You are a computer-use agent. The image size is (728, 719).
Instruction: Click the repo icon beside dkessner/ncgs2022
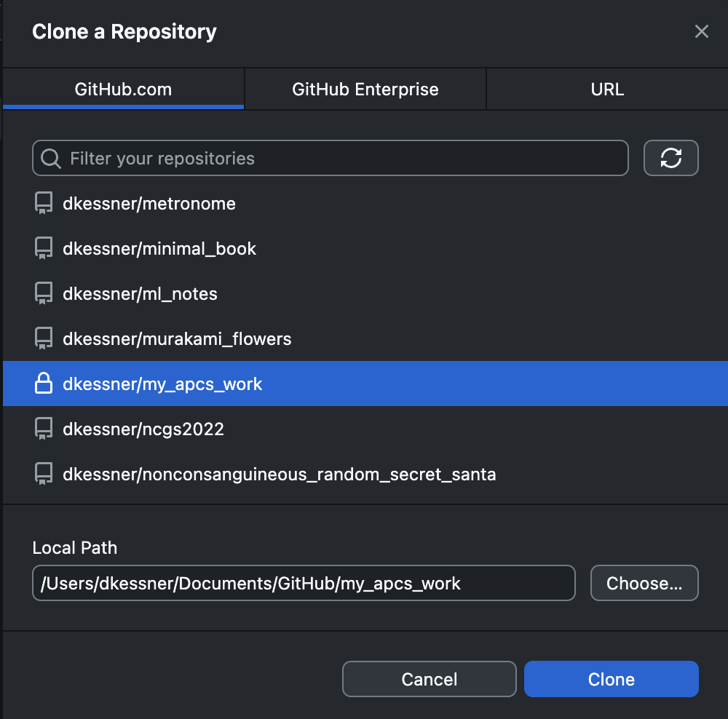[x=44, y=429]
